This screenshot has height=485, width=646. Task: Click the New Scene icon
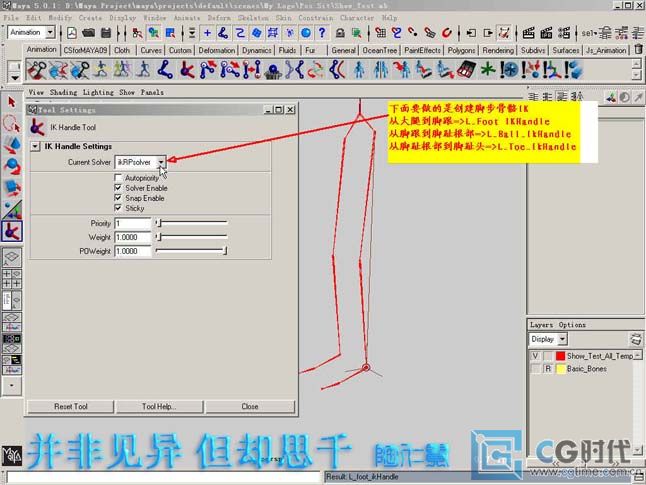coord(72,33)
